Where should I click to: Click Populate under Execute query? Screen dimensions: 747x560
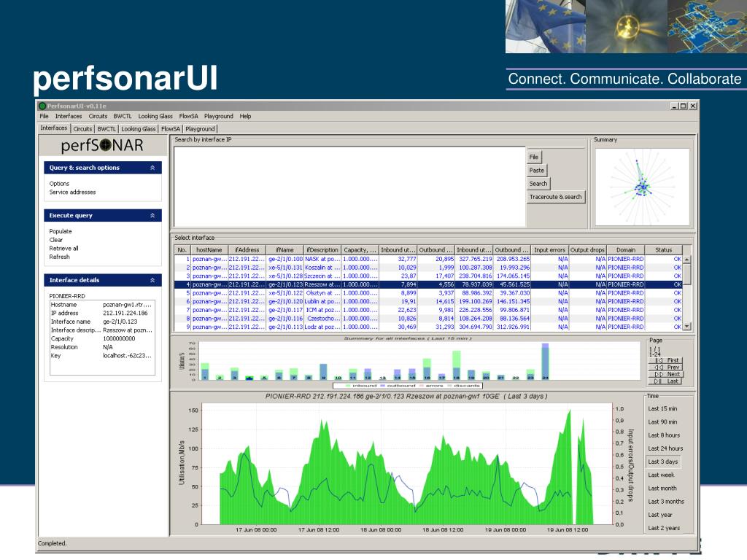[x=61, y=231]
